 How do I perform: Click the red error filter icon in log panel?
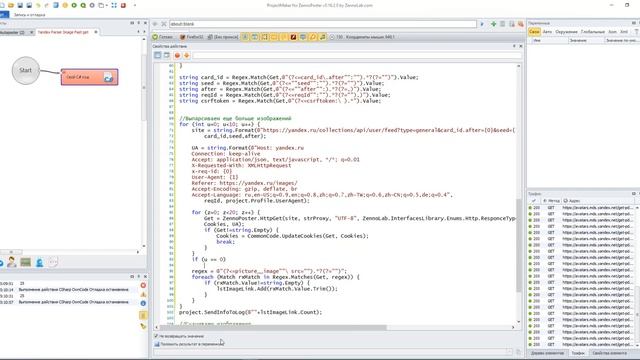(143, 285)
